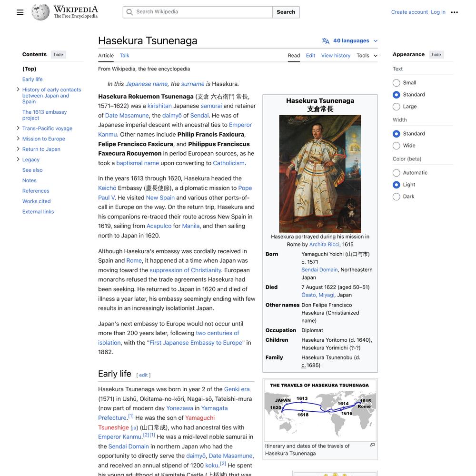Image resolution: width=476 pixels, height=476 pixels.
Task: Open the Japanese name hatnote link
Action: pos(146,84)
